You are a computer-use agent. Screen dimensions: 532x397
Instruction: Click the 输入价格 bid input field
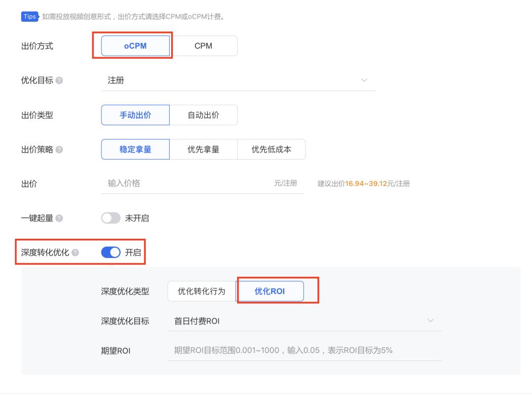pos(203,184)
